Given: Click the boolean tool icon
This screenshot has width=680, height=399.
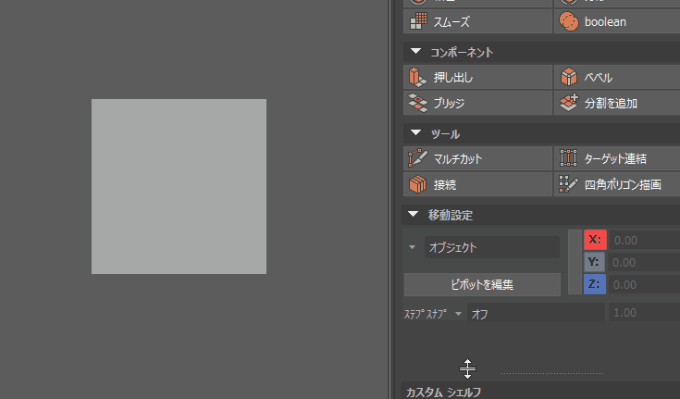Looking at the screenshot, I should coord(569,21).
